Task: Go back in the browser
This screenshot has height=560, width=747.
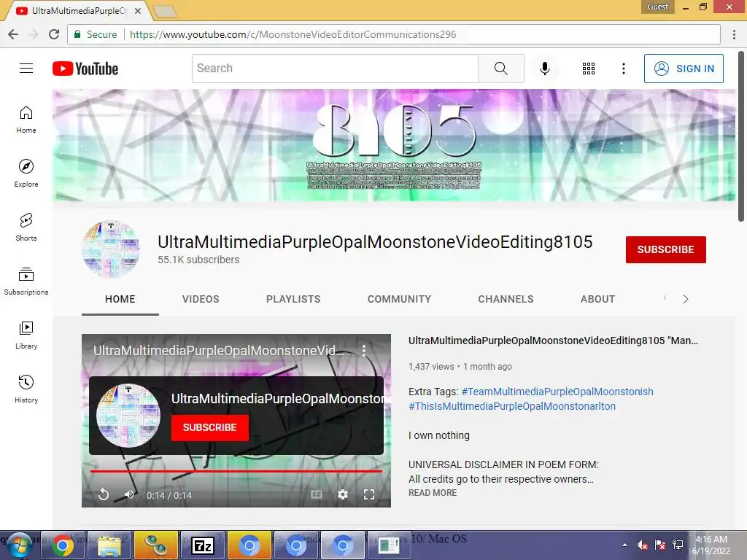Action: [x=13, y=34]
